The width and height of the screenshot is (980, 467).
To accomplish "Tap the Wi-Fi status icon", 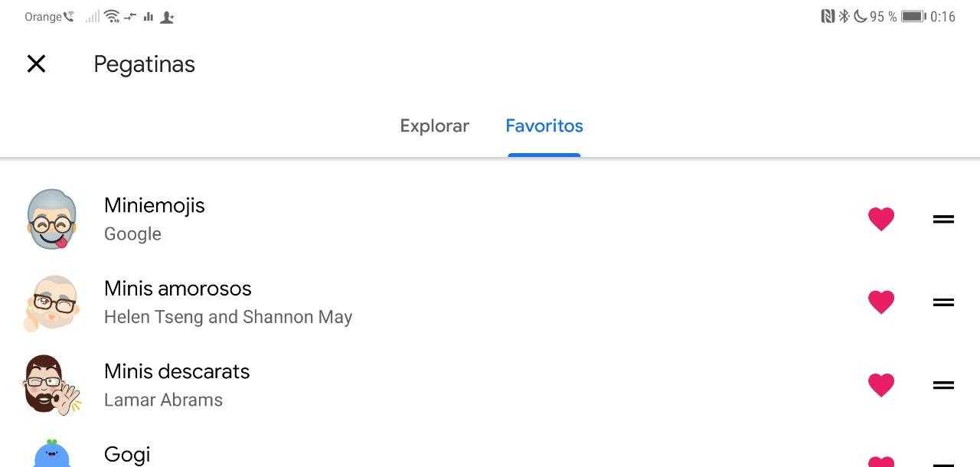I will [112, 16].
